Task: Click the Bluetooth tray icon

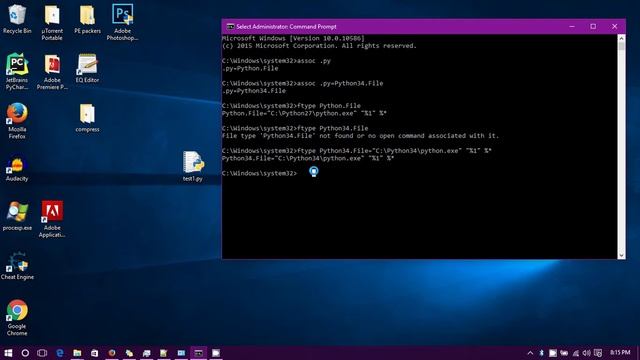Action: click(x=542, y=353)
